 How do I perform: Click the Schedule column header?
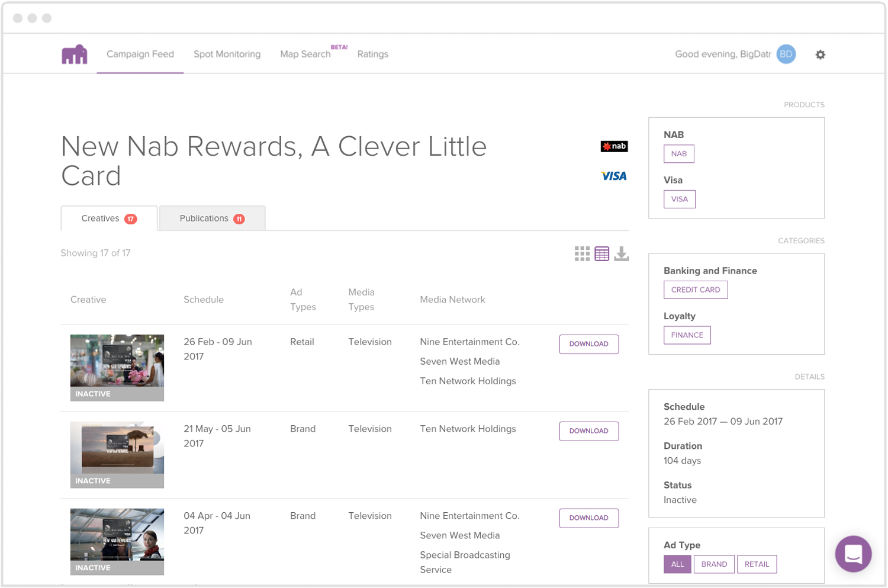[x=204, y=300]
